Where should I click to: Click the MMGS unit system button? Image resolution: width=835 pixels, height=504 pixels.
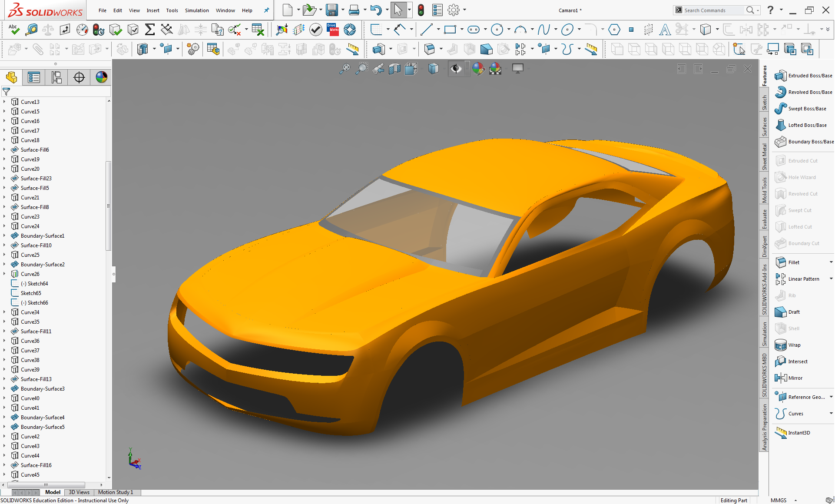coord(778,500)
